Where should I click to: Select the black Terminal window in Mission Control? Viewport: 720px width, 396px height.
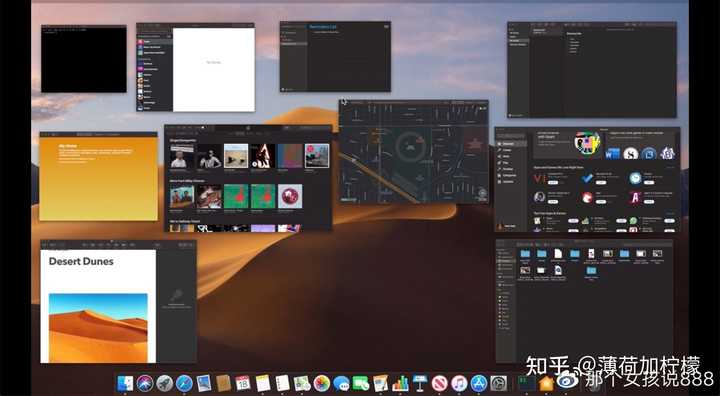coord(84,59)
